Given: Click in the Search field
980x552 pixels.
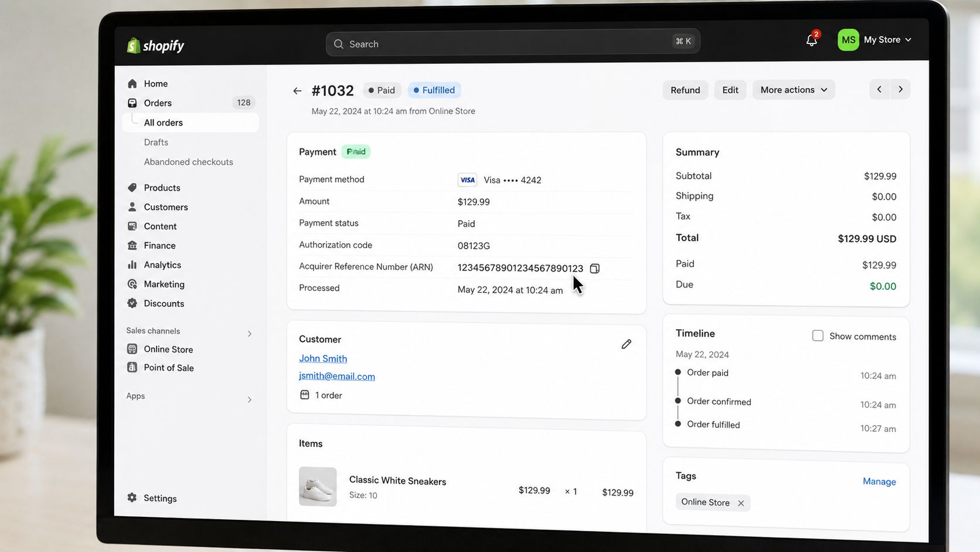Looking at the screenshot, I should point(513,43).
